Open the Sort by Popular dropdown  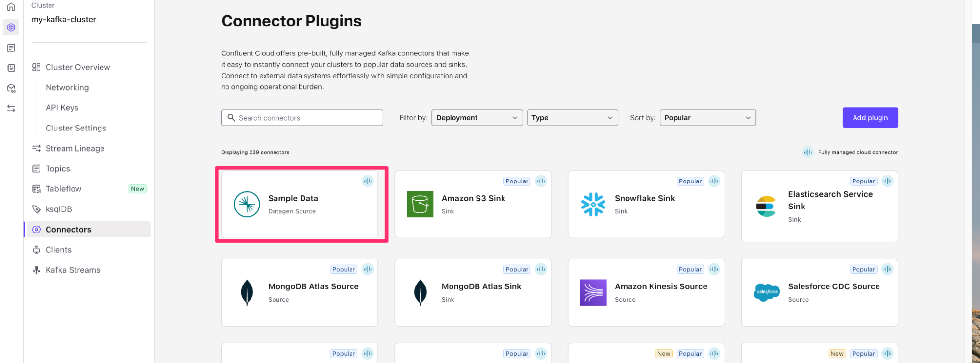(707, 118)
